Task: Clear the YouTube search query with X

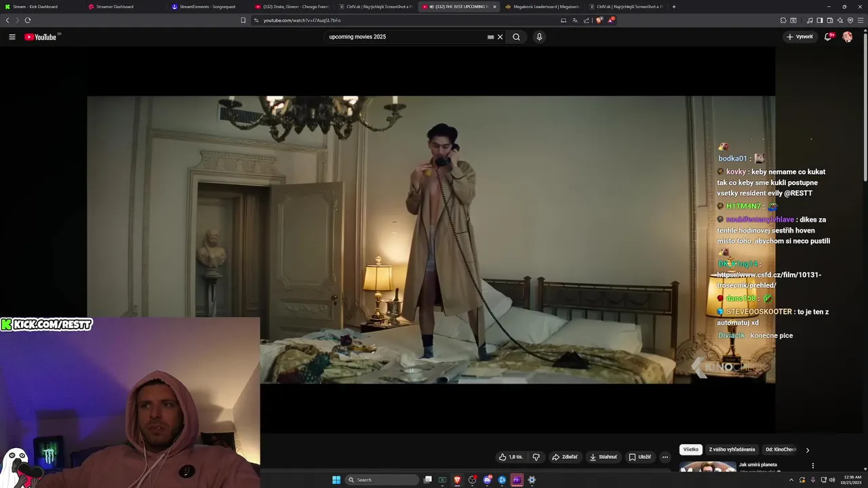Action: [x=500, y=37]
